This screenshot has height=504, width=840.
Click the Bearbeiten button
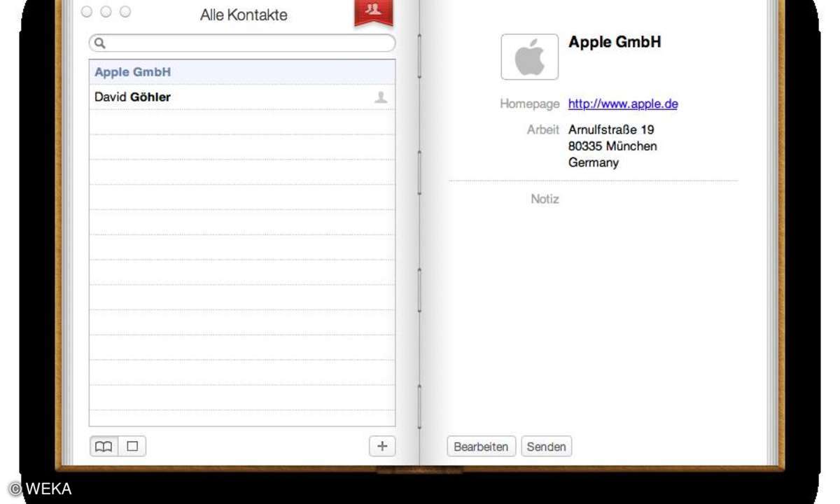481,447
